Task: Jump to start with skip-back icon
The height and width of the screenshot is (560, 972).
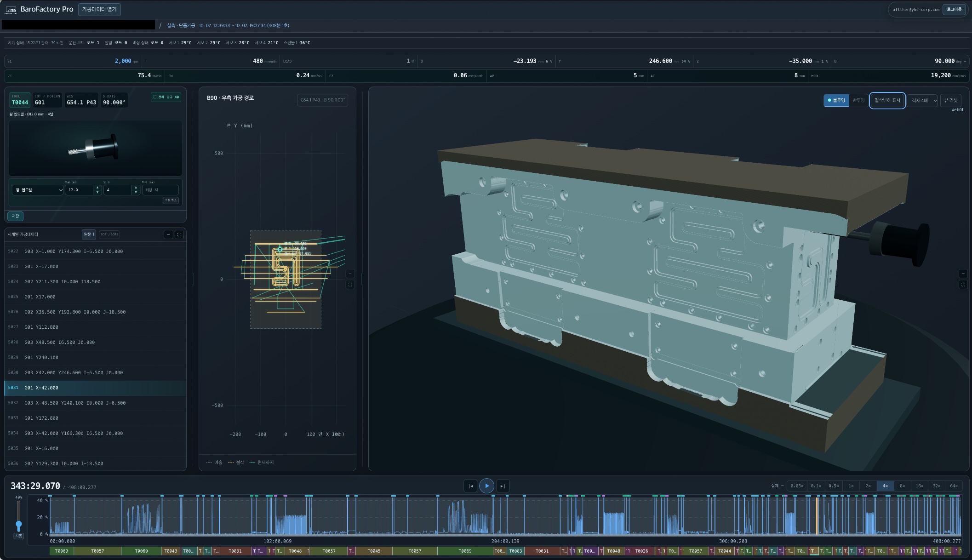Action: click(470, 486)
